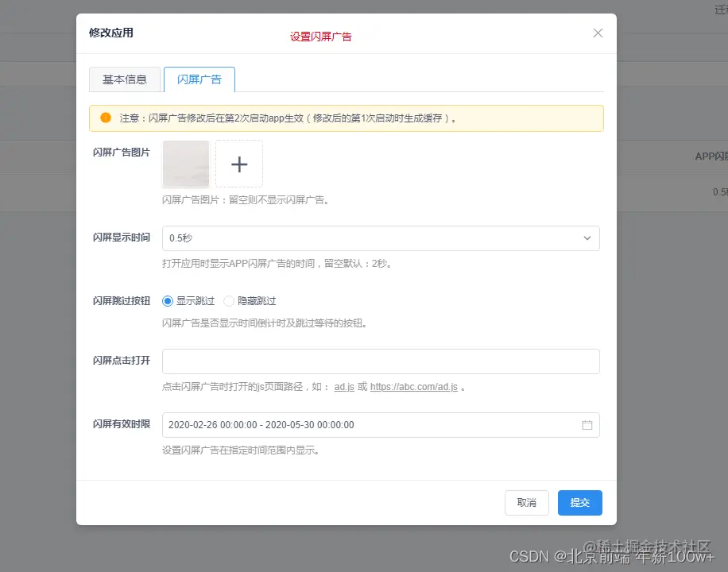Switch to the 闪屏广告 tab

(199, 79)
